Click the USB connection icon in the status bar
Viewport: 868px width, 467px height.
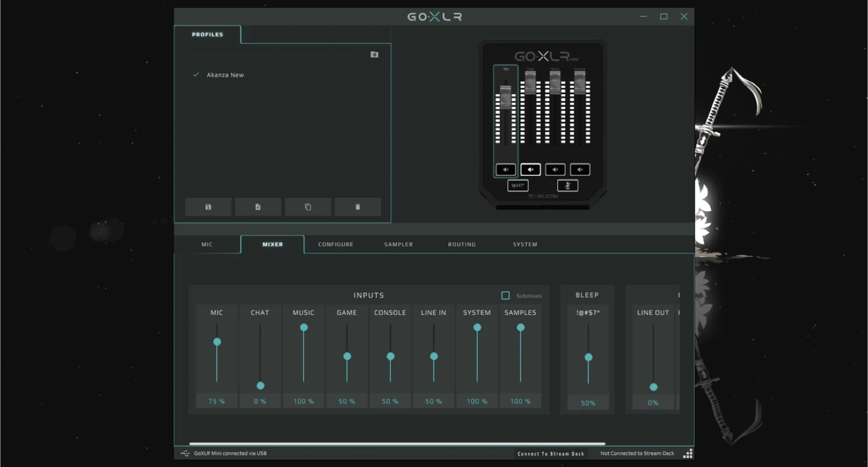tap(185, 453)
